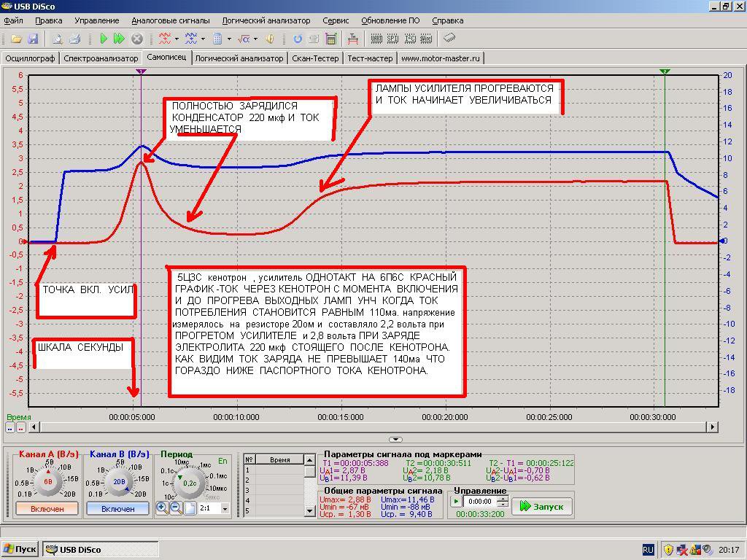747x560 pixels.
Task: Open a file with the folder icon
Action: (x=16, y=39)
